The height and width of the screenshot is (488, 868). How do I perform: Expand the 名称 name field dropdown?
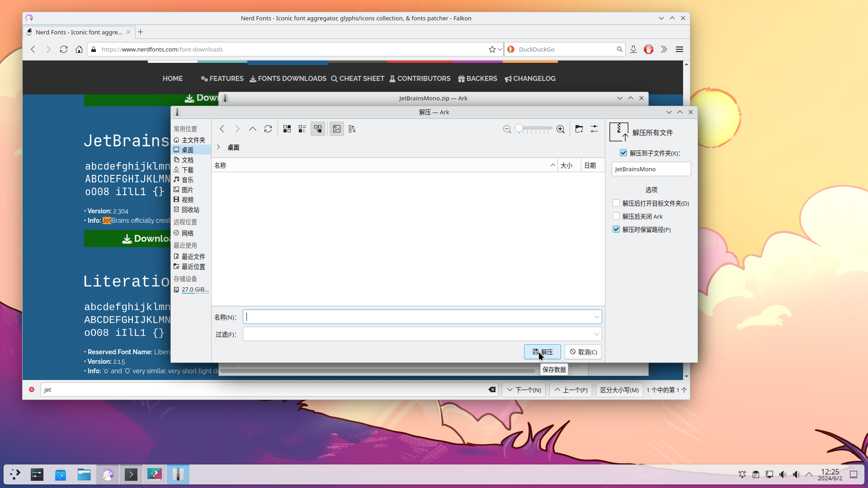596,317
